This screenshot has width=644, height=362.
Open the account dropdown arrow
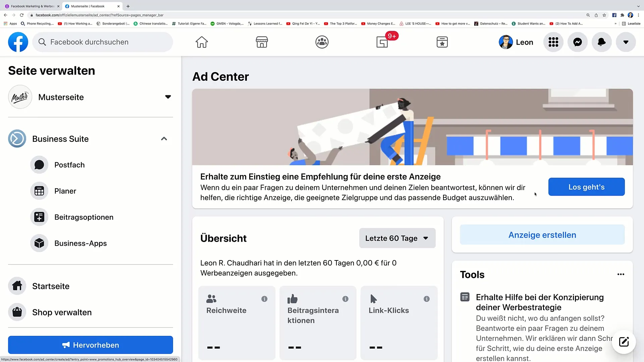(626, 42)
